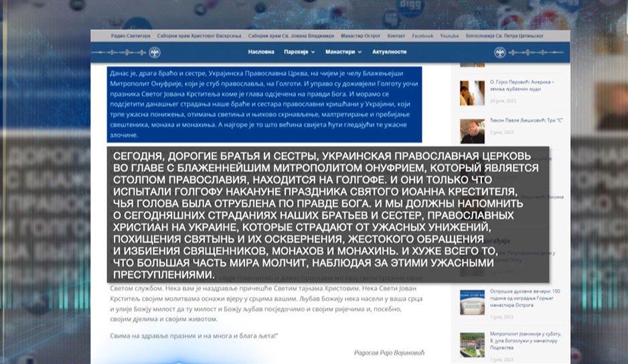The width and height of the screenshot is (628, 364).
Task: Open the Радио Светигора link
Action: tap(131, 35)
